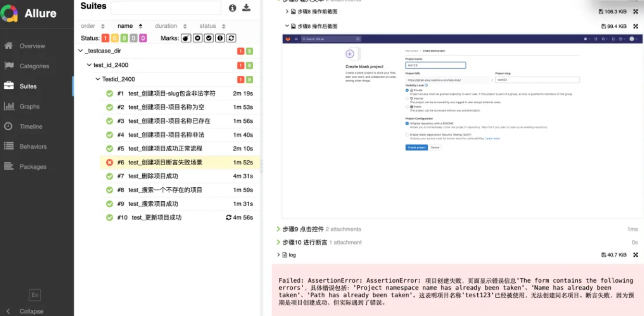644x316 pixels.
Task: Open test #4 test_创建项目-项目名称非法
Action: [x=180, y=135]
